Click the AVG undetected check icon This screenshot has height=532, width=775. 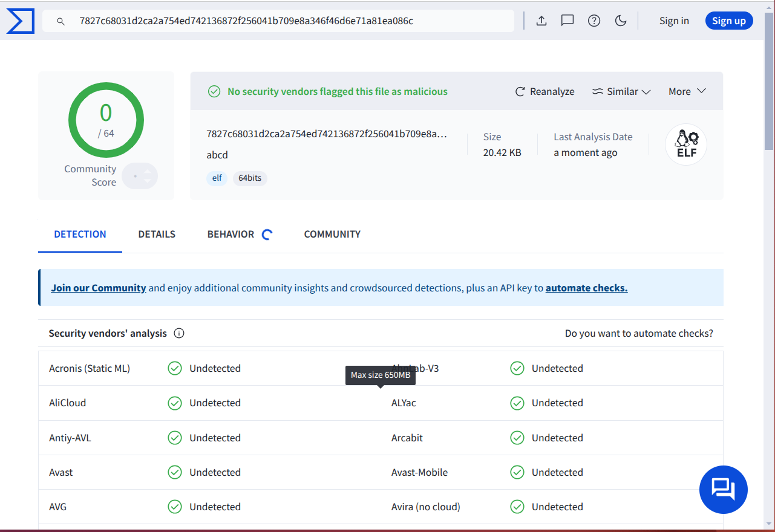pyautogui.click(x=175, y=507)
